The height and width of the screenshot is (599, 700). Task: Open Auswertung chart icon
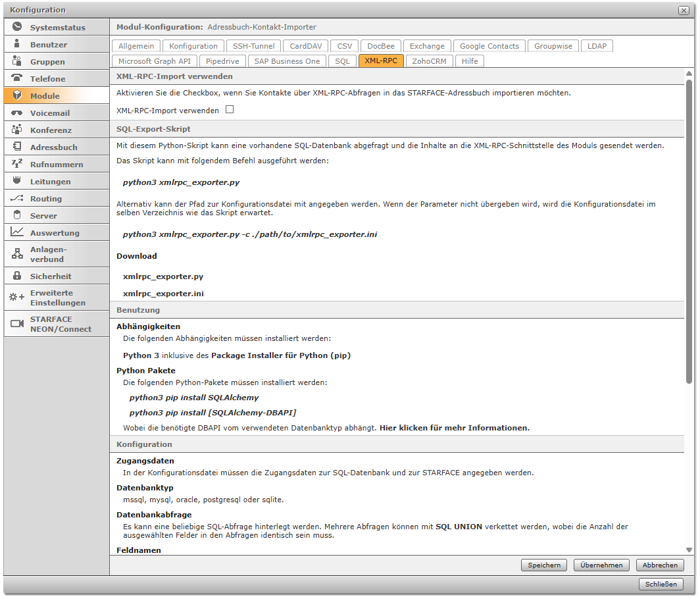click(17, 232)
